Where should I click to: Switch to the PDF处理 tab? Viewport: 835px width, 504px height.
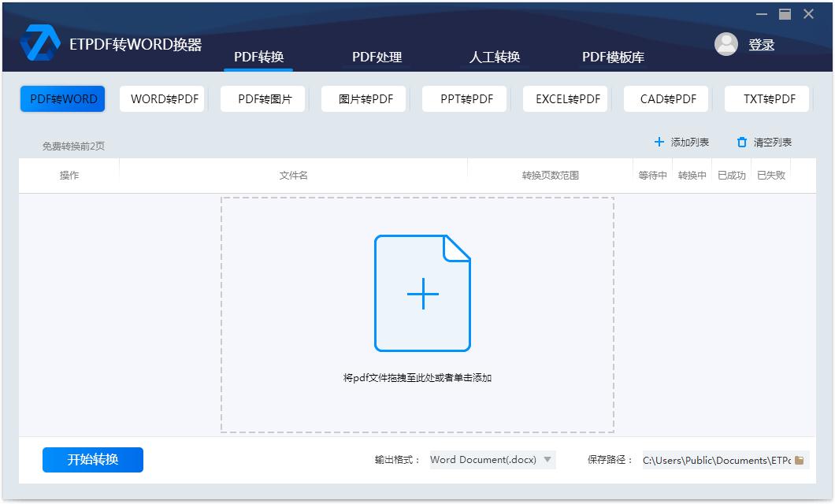[x=377, y=57]
